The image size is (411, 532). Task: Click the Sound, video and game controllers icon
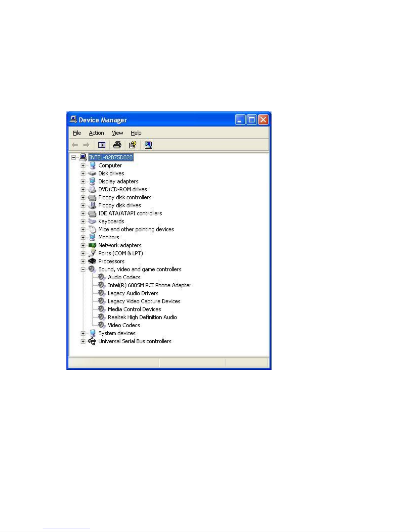click(92, 269)
